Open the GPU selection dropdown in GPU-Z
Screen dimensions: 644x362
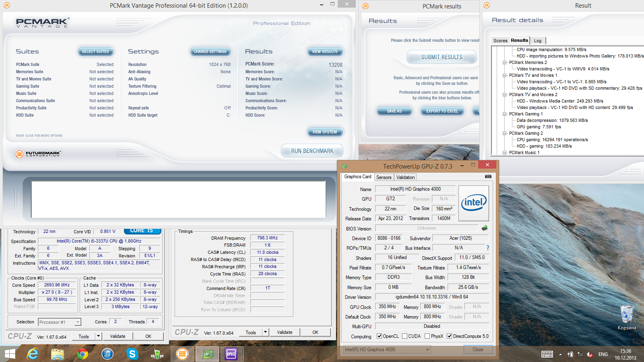coord(387,350)
